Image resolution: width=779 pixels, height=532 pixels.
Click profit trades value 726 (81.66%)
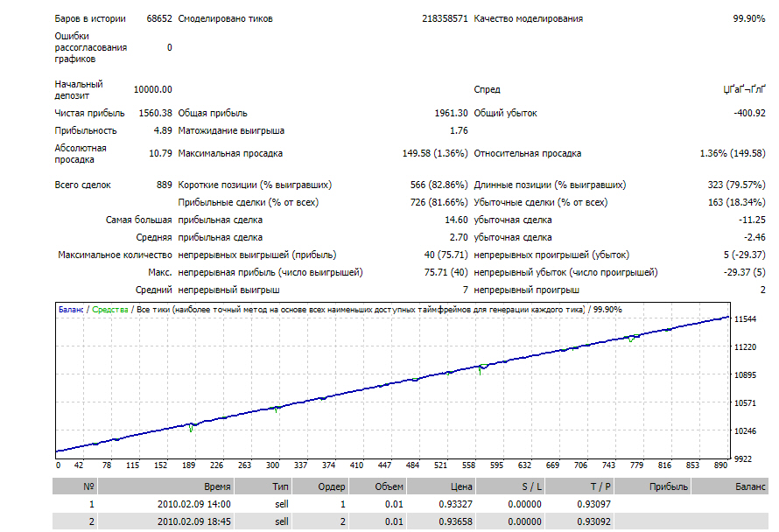[x=439, y=202]
